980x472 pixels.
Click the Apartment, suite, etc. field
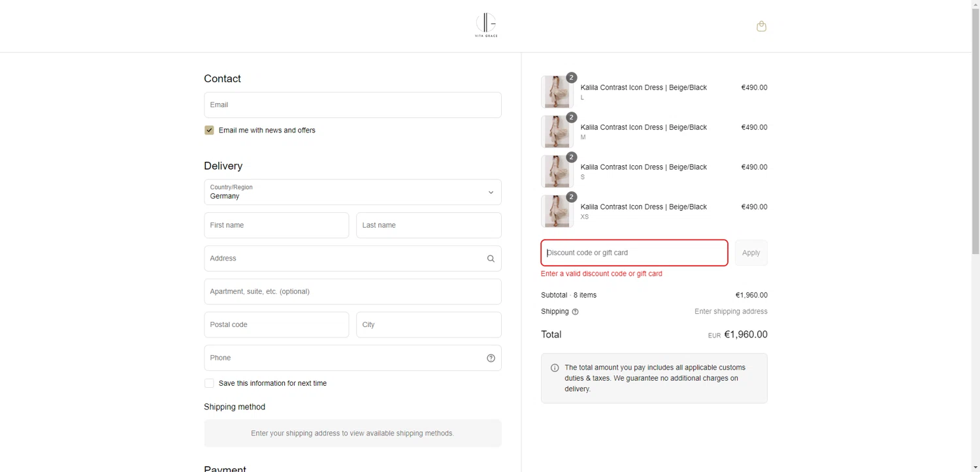pyautogui.click(x=353, y=292)
